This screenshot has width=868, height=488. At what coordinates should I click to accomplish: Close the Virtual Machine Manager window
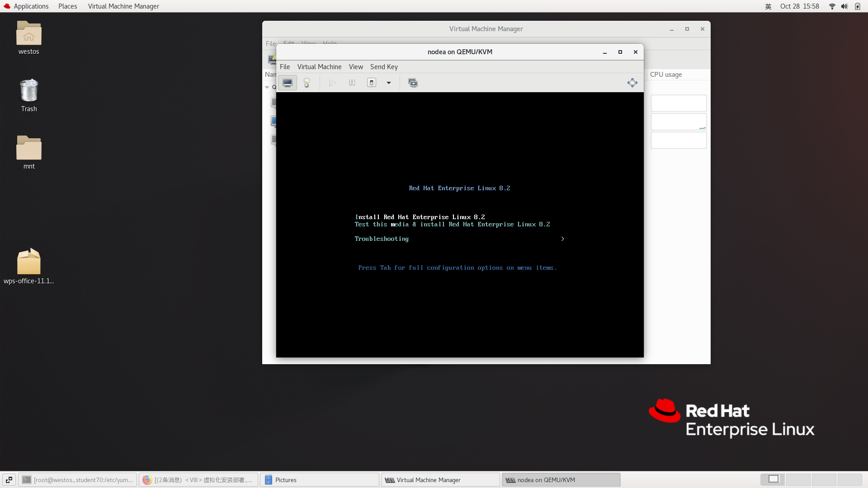tap(703, 29)
